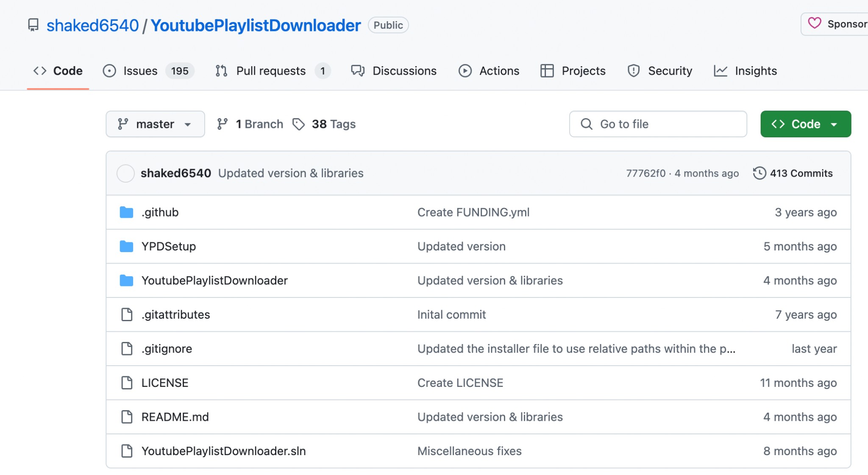Screen dimensions: 868x475
Task: Click the last year timestamp
Action: [x=814, y=349]
